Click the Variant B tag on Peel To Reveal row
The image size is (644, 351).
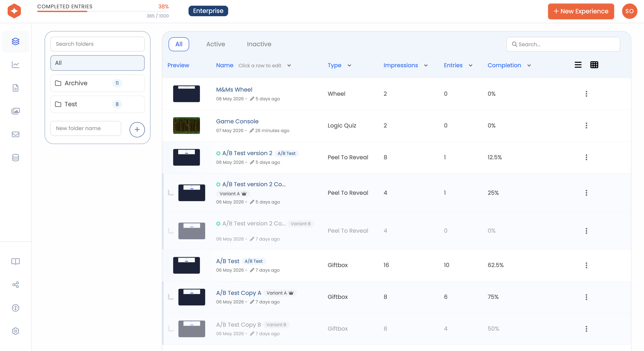pos(301,223)
